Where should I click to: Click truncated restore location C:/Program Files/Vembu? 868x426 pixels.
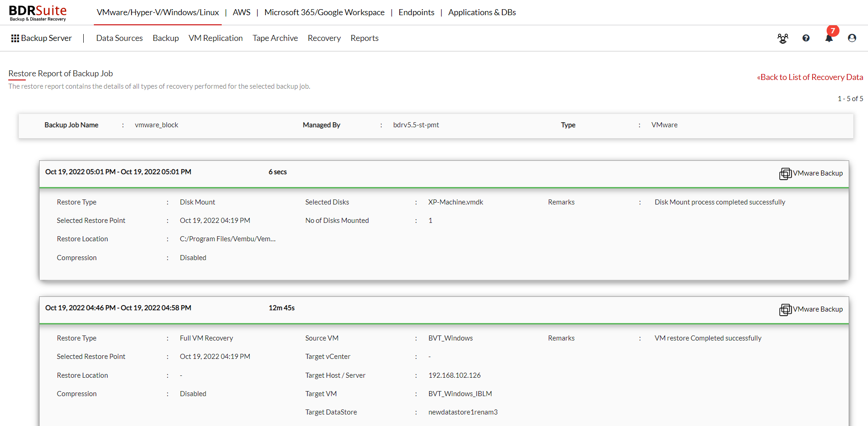(228, 239)
